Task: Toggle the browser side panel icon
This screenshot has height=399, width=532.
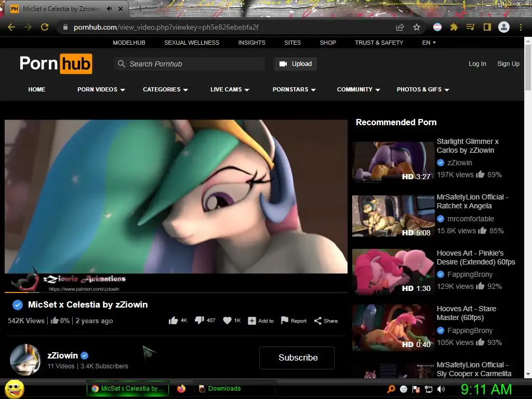Action: 487,27
